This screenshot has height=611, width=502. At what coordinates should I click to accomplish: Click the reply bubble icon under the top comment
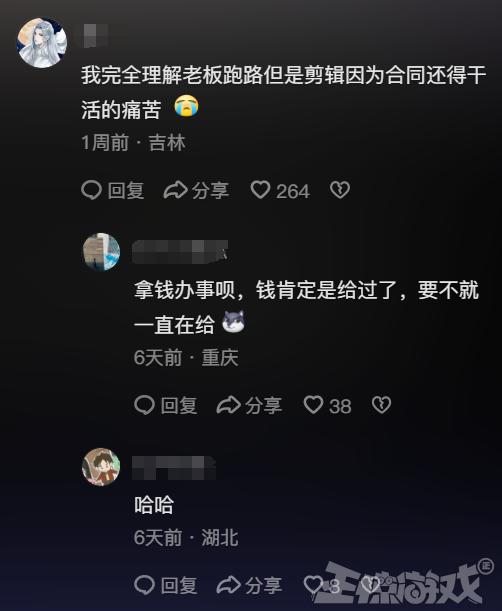(92, 190)
